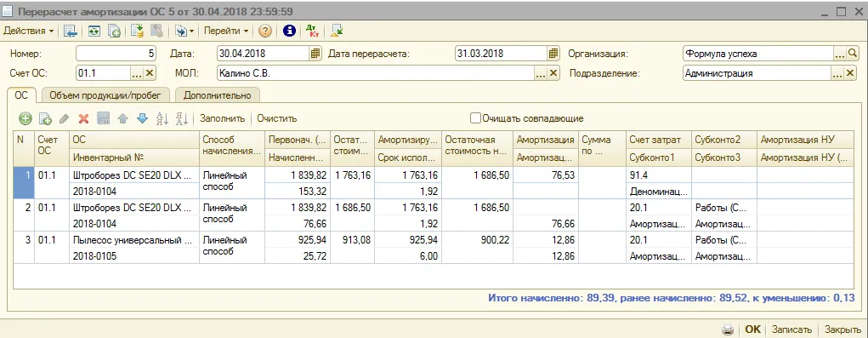Click into the Номер input field
868x338 pixels.
(x=116, y=54)
